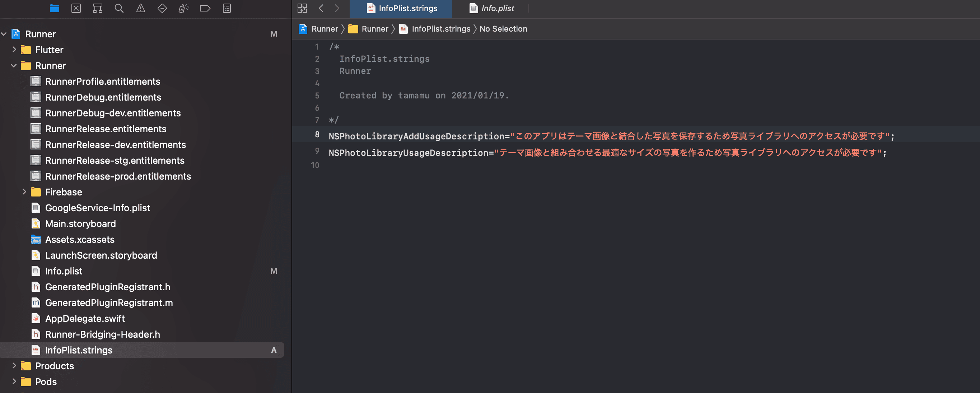The width and height of the screenshot is (980, 393).
Task: Go back in editor history
Action: tap(321, 8)
